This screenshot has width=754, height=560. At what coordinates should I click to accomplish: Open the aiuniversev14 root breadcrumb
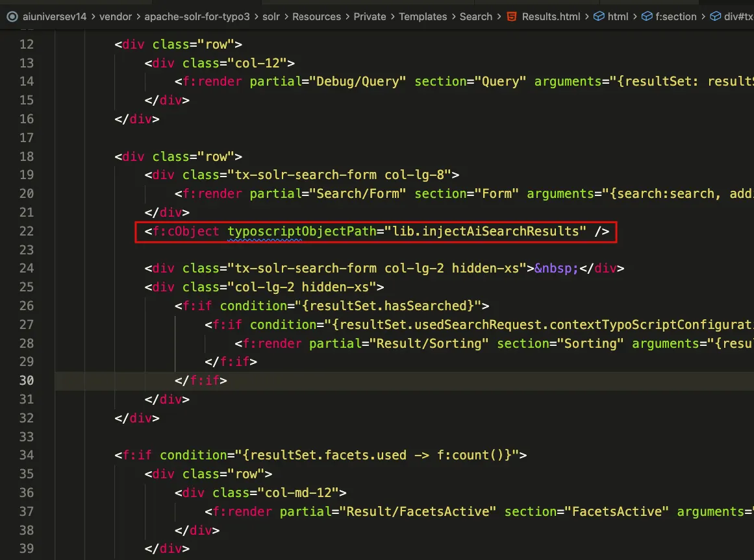[55, 17]
